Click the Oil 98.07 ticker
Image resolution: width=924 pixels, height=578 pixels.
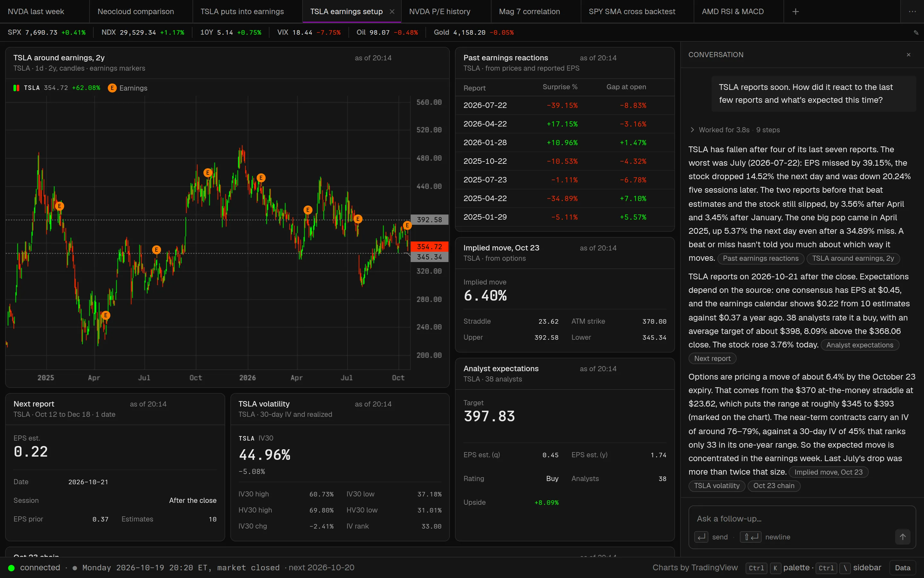pyautogui.click(x=387, y=32)
